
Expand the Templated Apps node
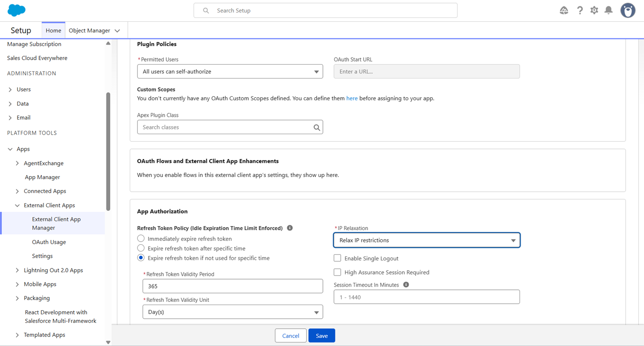tap(17, 335)
